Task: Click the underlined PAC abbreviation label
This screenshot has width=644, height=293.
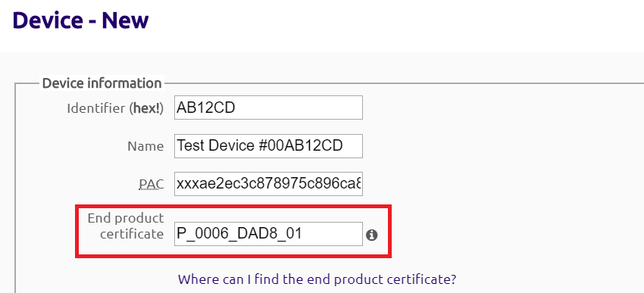Action: click(x=151, y=185)
